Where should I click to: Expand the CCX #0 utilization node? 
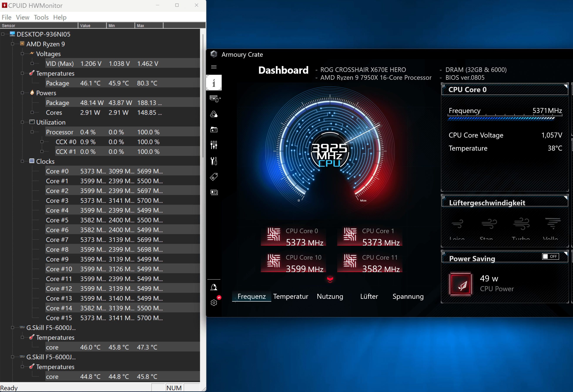click(42, 142)
